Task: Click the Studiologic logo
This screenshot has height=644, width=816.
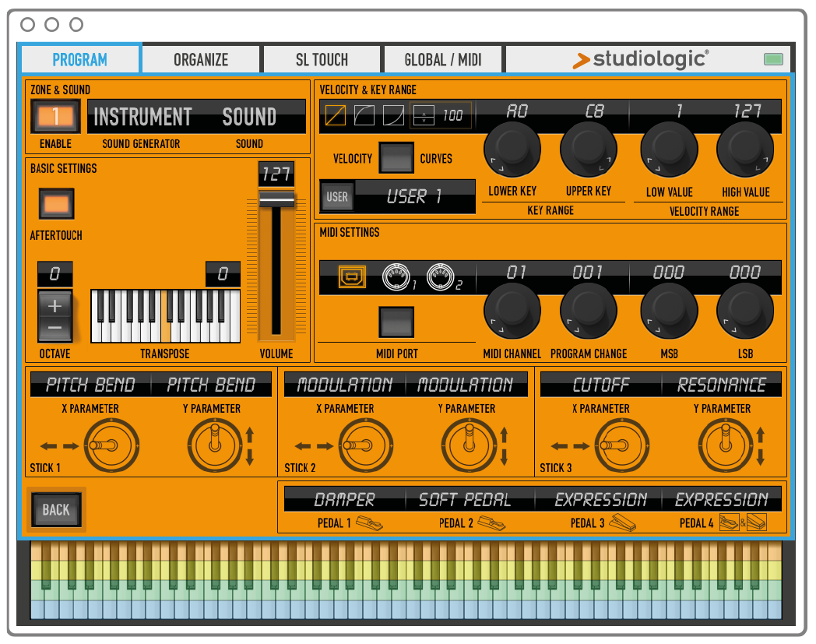Action: pos(641,59)
